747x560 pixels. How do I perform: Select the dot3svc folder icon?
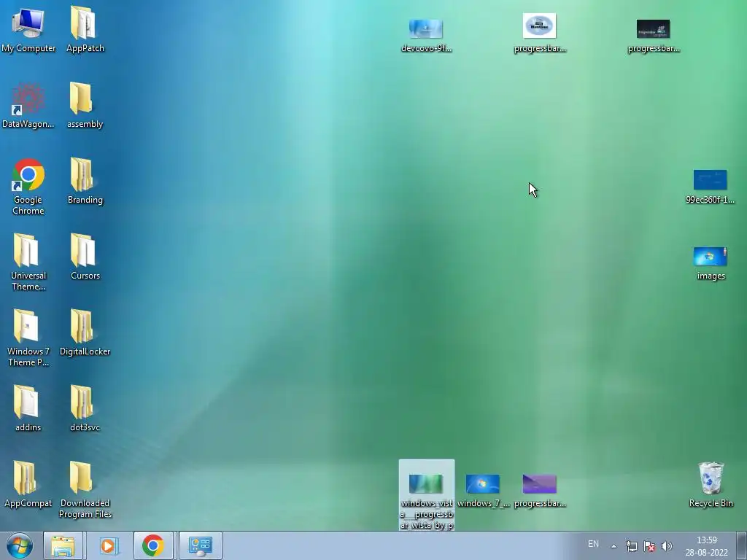[x=85, y=408]
